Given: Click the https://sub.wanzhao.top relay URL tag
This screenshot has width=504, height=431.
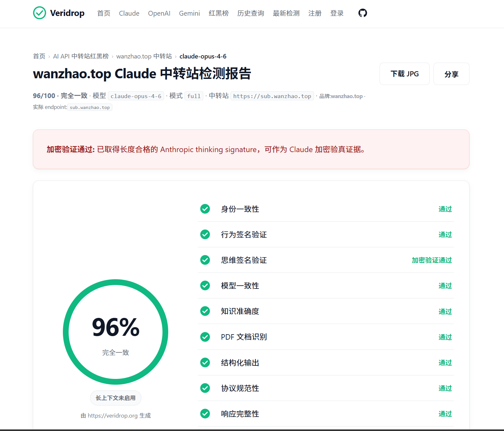Looking at the screenshot, I should click(272, 96).
